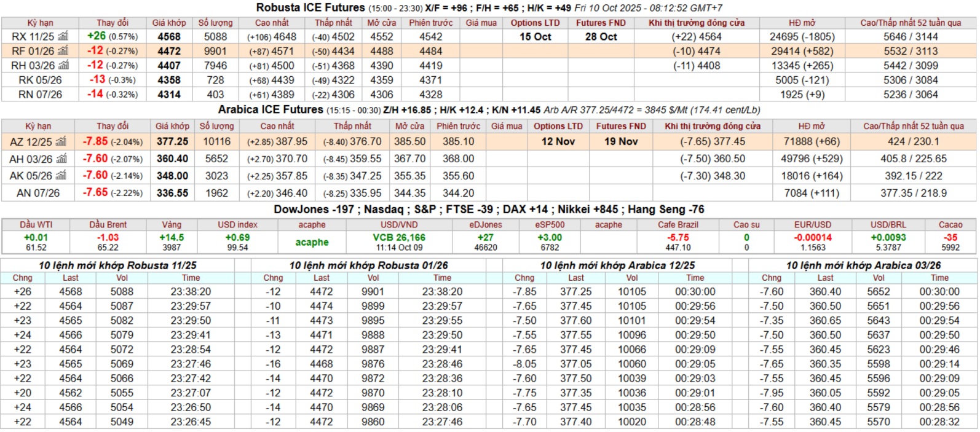Click the '10 lệnh mới khớp Robusta 11/25' heading
Viewport: 980px width, 432px height.
click(x=117, y=265)
